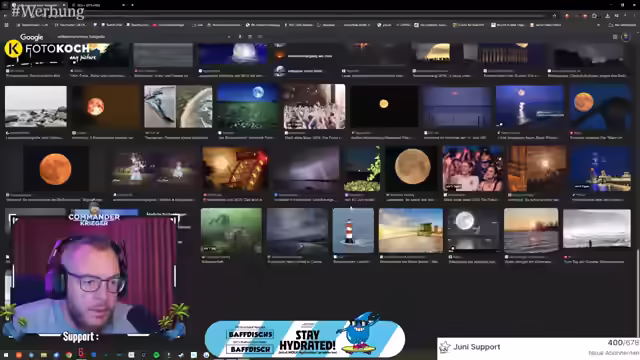Bookmark this page with the star icon
The image size is (640, 360).
click(554, 16)
